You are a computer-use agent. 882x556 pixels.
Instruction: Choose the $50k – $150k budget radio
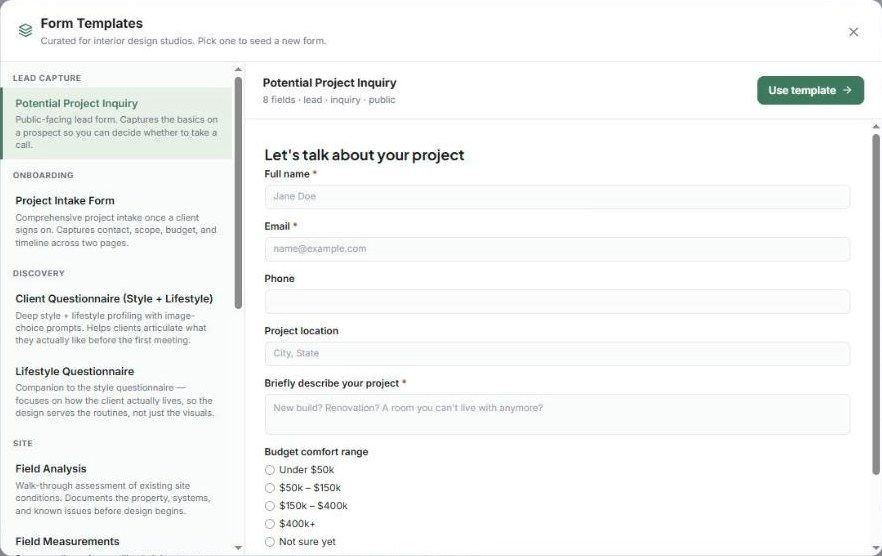(270, 488)
